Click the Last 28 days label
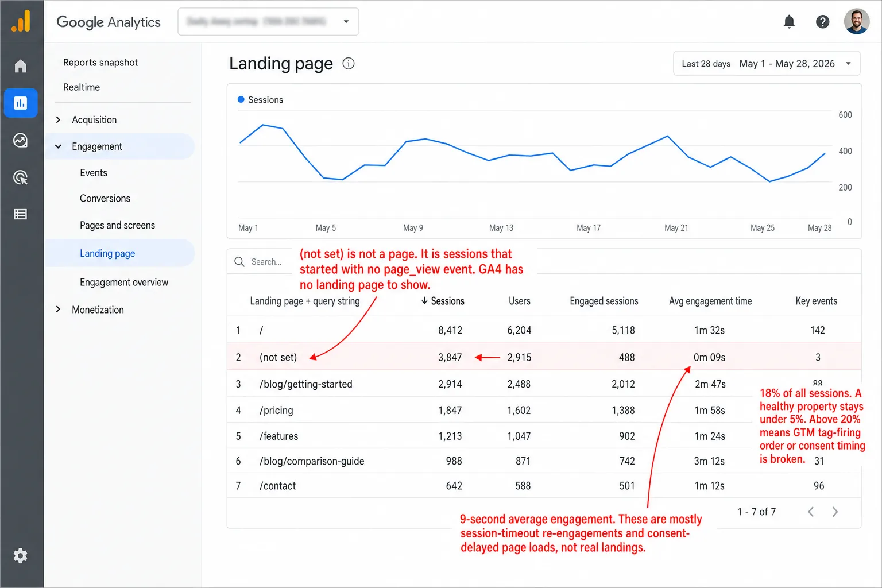Viewport: 882px width, 588px height. pyautogui.click(x=706, y=64)
